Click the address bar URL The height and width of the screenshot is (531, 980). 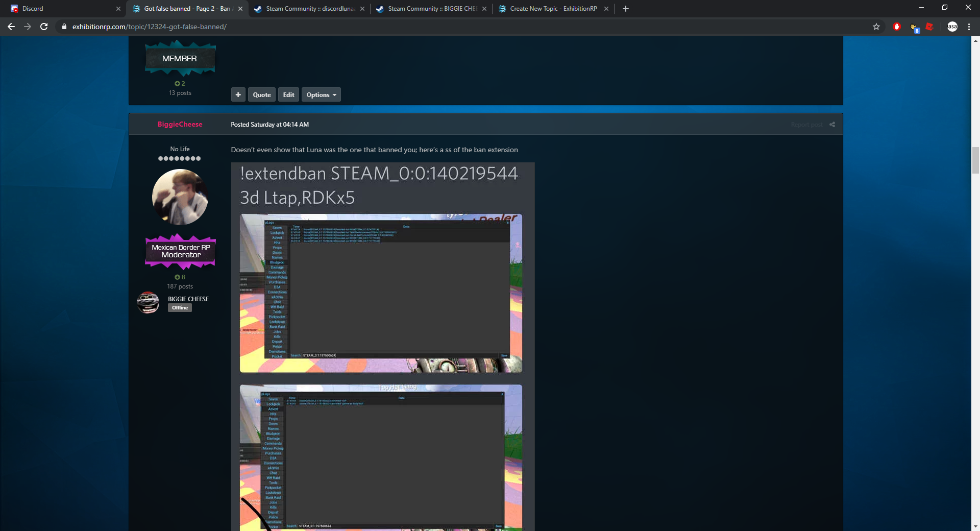150,27
